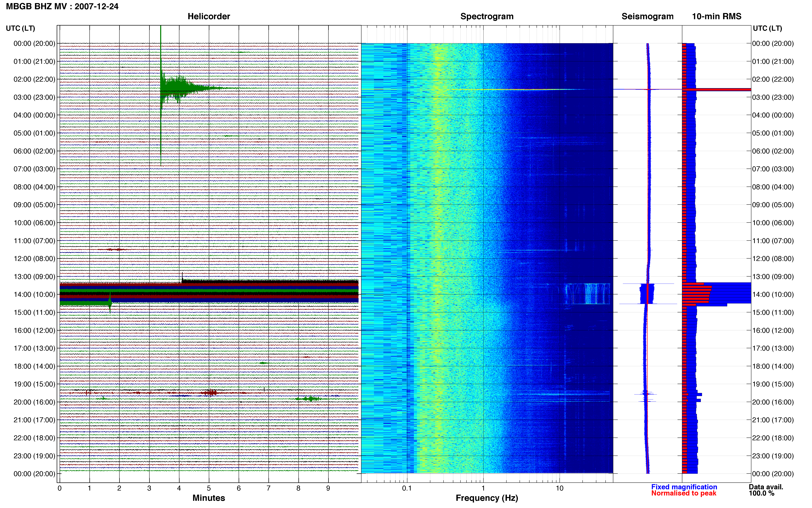The image size is (812, 508).
Task: Click the '10-min RMS' panel heading
Action: [717, 16]
